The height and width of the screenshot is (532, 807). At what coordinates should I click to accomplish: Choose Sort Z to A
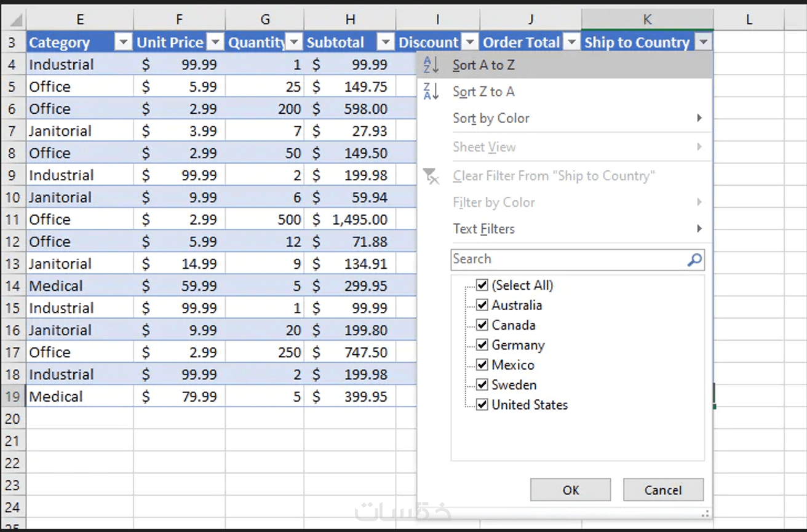tap(565, 92)
